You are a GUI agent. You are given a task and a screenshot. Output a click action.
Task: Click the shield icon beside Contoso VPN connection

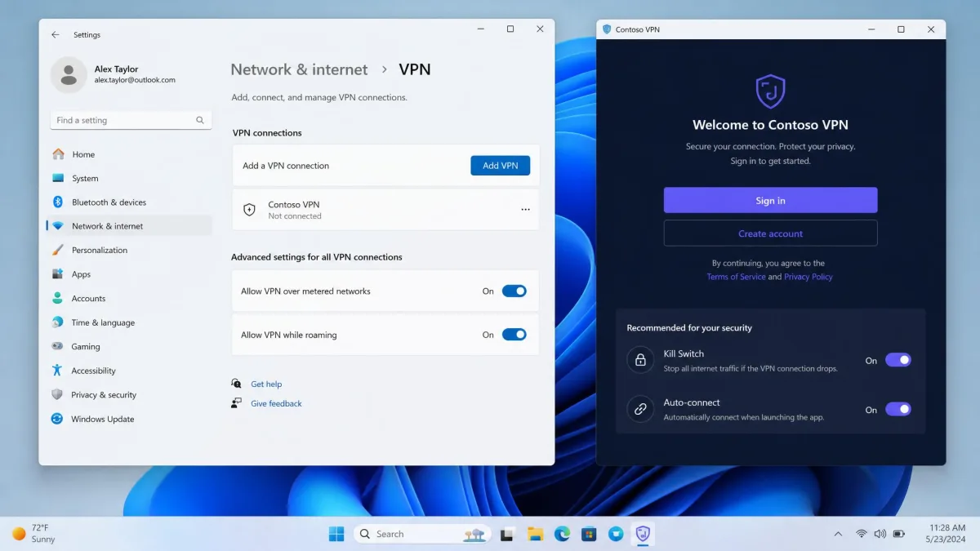click(x=250, y=210)
